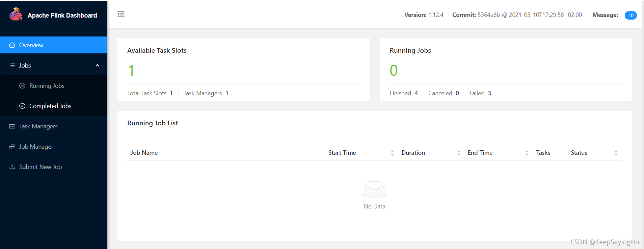Click the Message: label in header
The image size is (644, 249).
[605, 15]
